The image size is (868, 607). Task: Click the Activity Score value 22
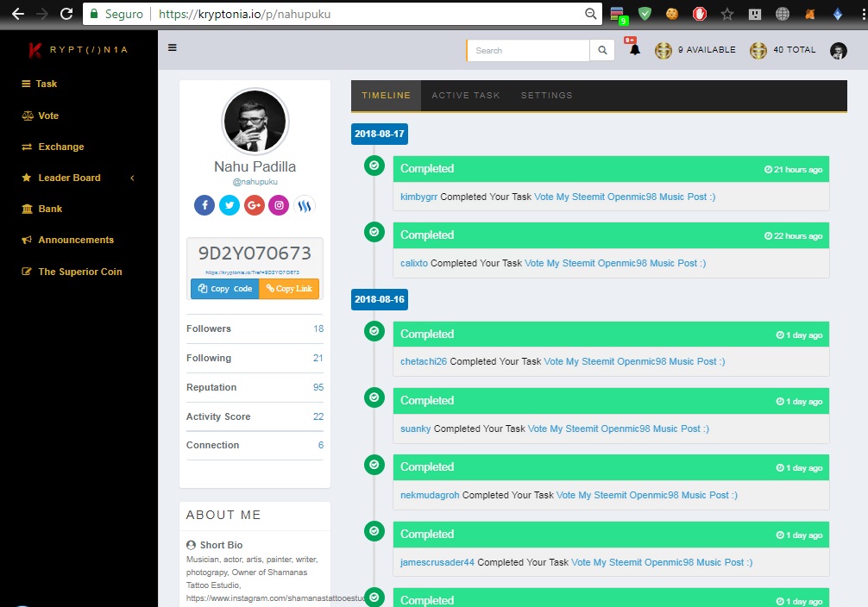(x=318, y=416)
